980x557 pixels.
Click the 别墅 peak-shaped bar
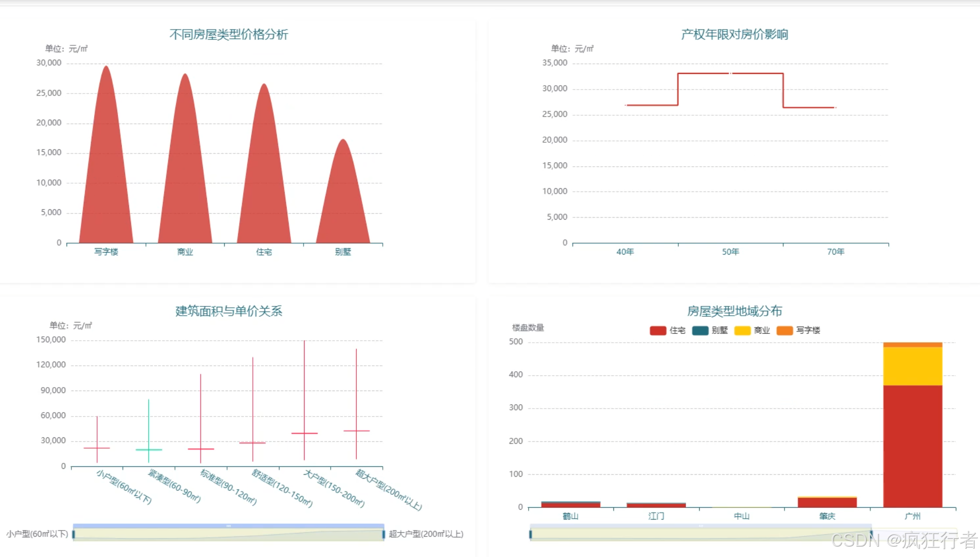pos(343,202)
